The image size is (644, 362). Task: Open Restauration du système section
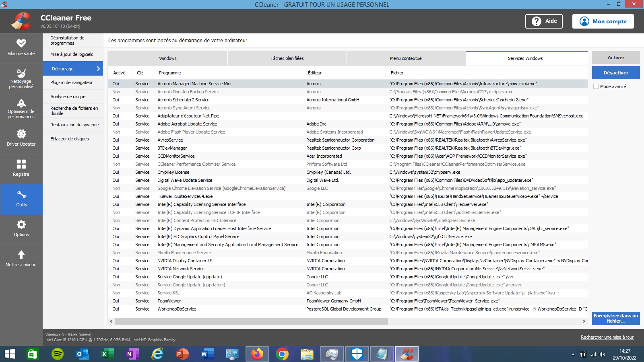[73, 125]
